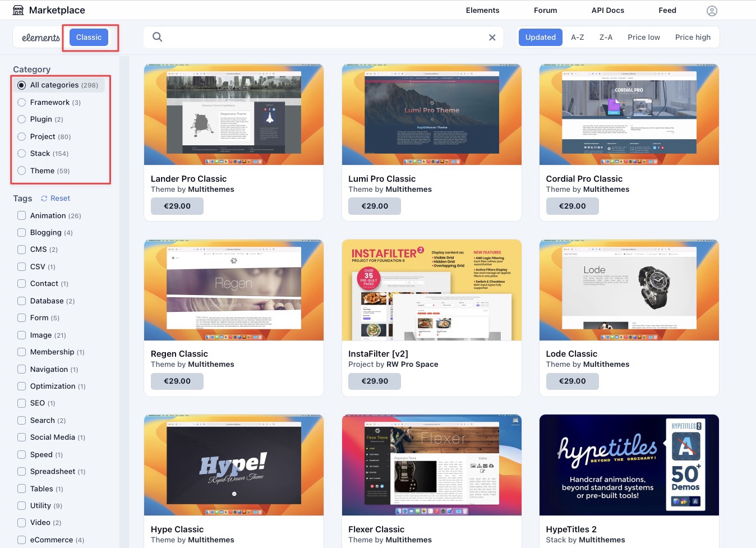
Task: Select the elements logo toggle
Action: pyautogui.click(x=41, y=38)
